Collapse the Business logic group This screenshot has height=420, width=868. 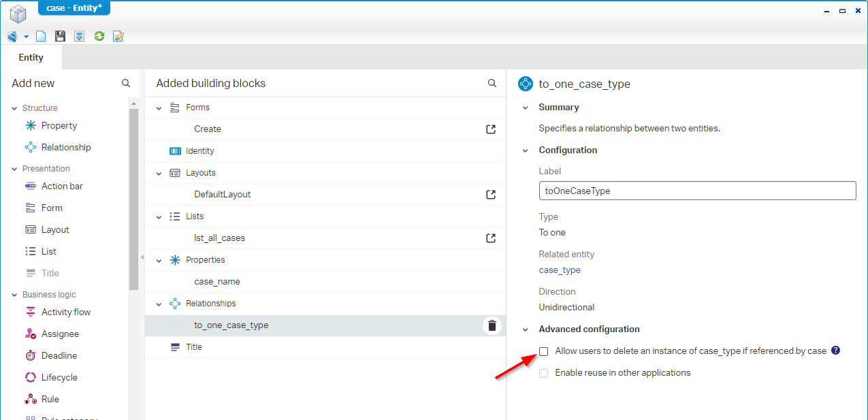(x=15, y=295)
